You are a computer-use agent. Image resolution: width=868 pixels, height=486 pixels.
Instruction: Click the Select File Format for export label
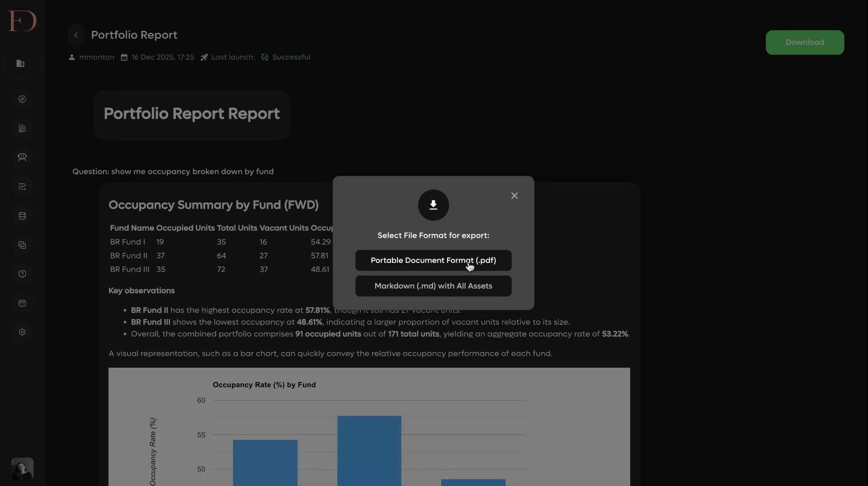(x=433, y=236)
